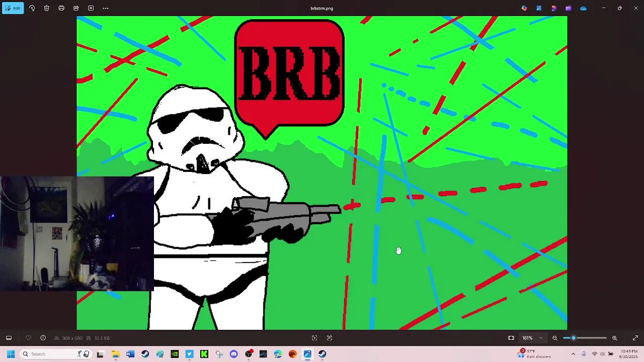Click the volume speaker tray icon
Screen dimensions: 644x362
pos(602,354)
